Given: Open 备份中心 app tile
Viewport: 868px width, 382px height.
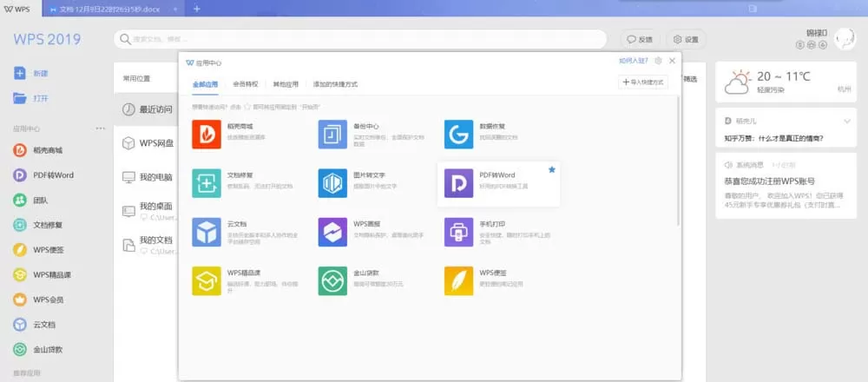Looking at the screenshot, I should [x=370, y=134].
